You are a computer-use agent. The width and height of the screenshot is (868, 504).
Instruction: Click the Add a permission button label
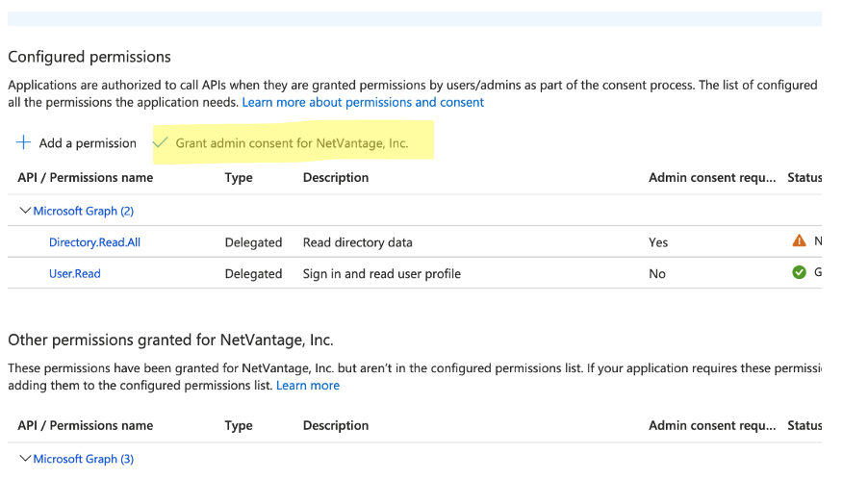click(x=88, y=143)
